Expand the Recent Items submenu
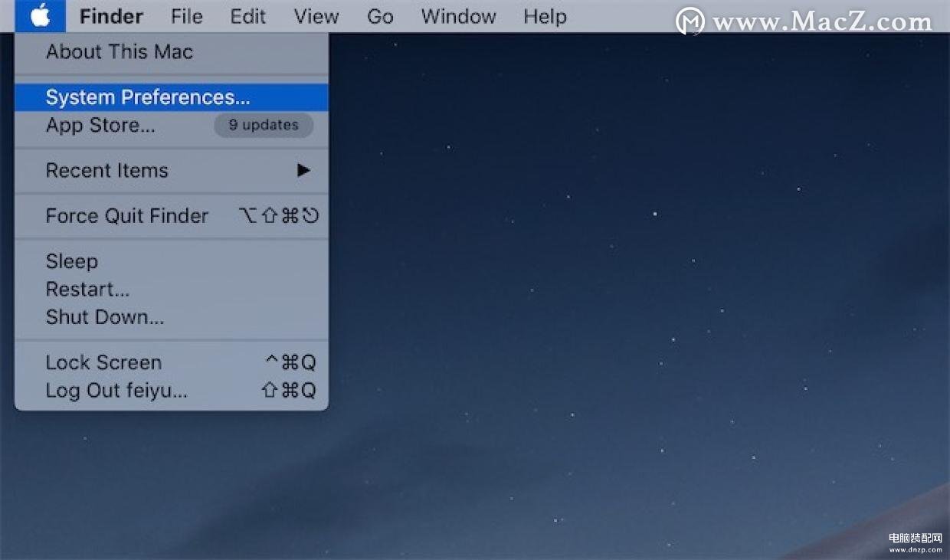Screen dimensions: 950x560 (x=172, y=170)
